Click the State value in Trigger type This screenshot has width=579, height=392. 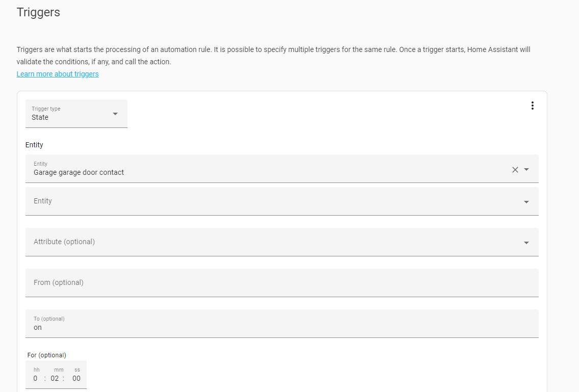[40, 117]
